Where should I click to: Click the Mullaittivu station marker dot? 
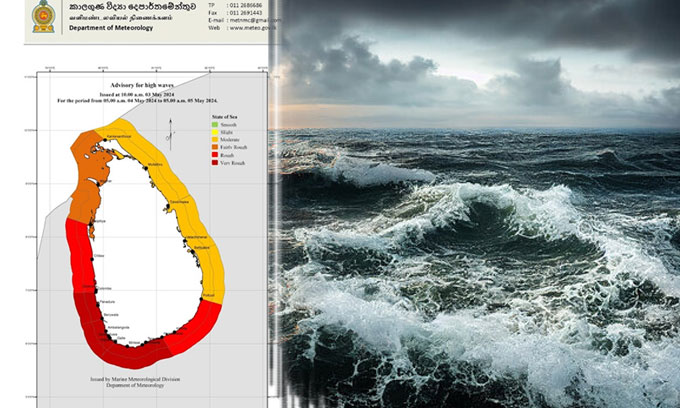coord(145,167)
